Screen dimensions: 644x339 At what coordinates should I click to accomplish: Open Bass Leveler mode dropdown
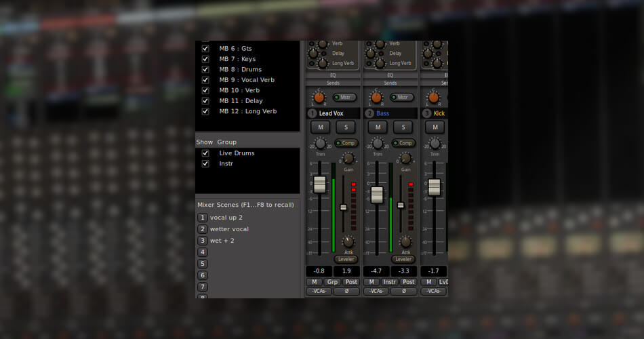[403, 259]
